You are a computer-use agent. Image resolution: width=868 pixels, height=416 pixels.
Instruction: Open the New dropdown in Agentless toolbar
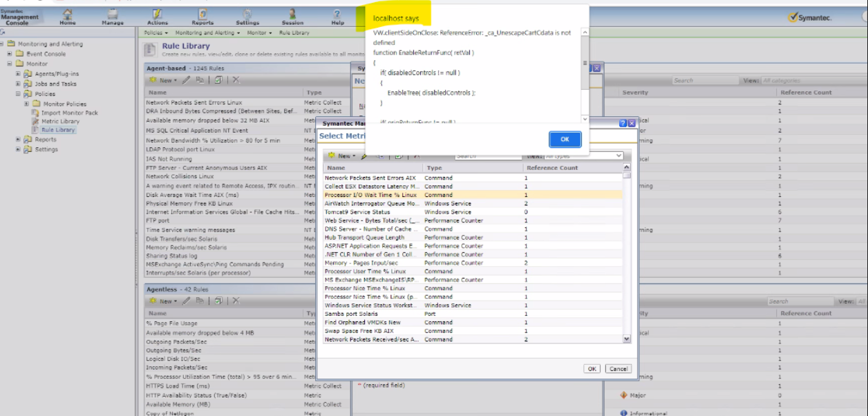(x=163, y=301)
